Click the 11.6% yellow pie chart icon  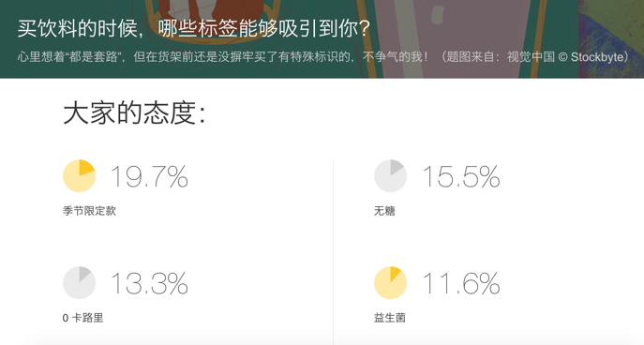tap(391, 282)
